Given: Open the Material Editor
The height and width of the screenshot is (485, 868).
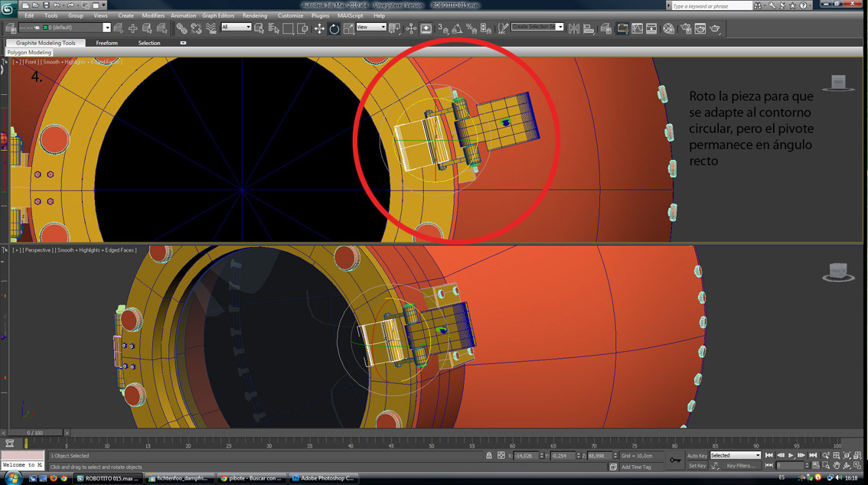Looking at the screenshot, I should 669,28.
